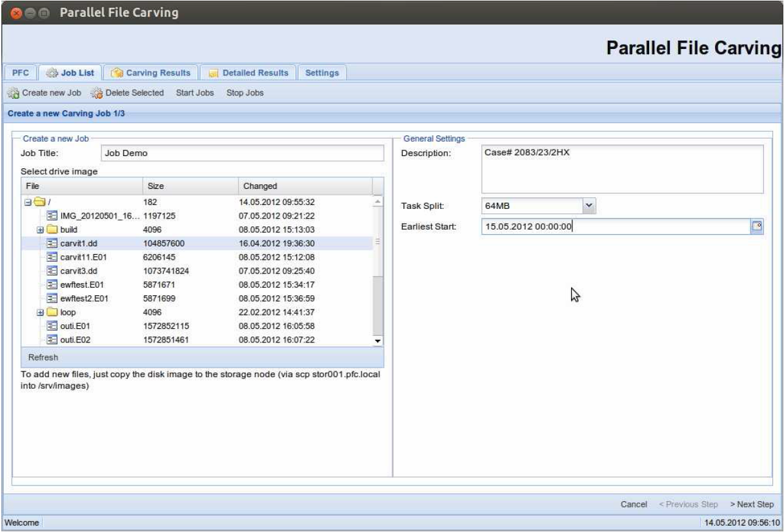The image size is (784, 532).
Task: Open the Job List tab
Action: (x=70, y=72)
